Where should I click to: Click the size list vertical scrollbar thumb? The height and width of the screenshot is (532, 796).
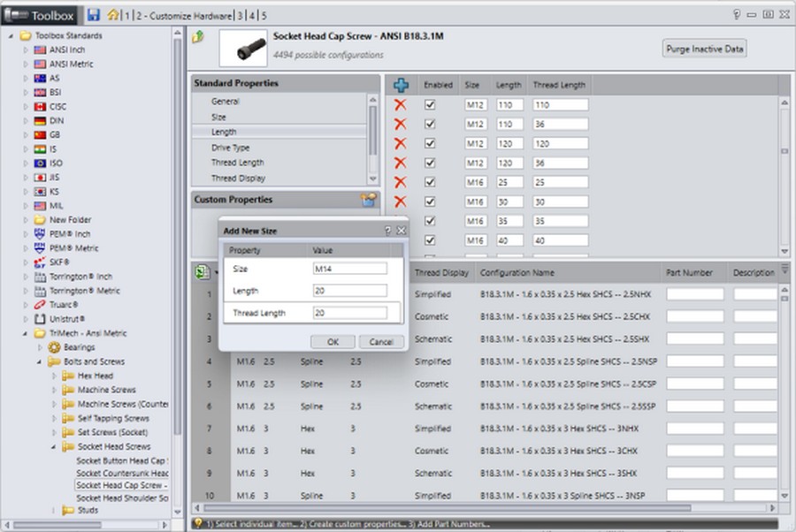[x=785, y=150]
